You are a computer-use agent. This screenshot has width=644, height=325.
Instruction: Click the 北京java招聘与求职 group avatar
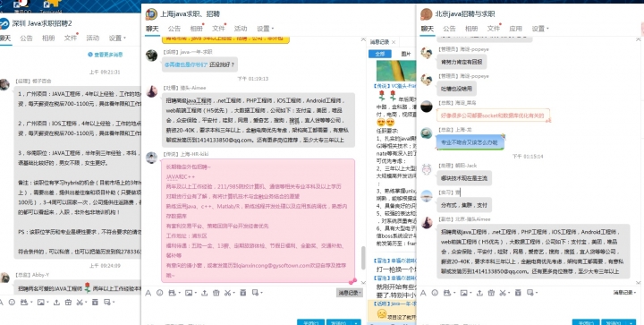pyautogui.click(x=427, y=14)
